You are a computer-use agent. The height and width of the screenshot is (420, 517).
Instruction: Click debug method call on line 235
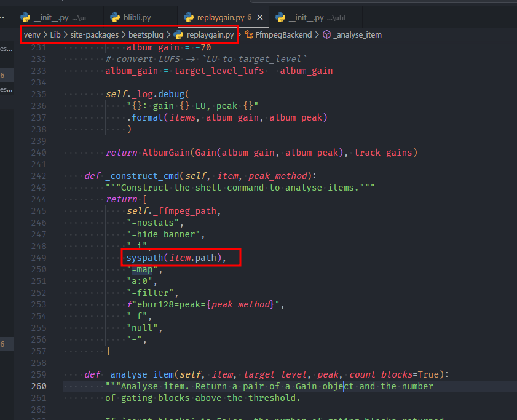(x=171, y=94)
